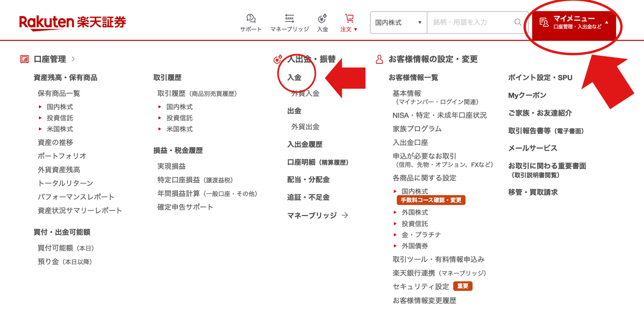Open the マネーブリッジ bank icon
644x313 pixels.
pyautogui.click(x=289, y=19)
